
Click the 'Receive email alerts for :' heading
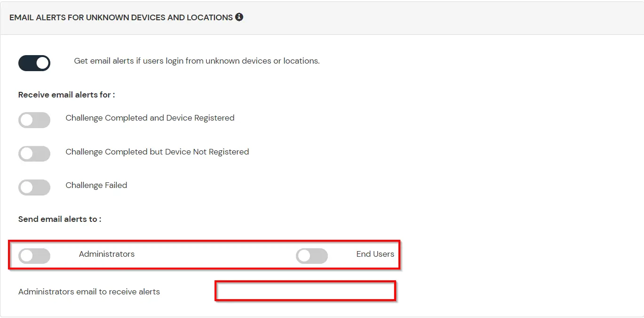click(66, 95)
